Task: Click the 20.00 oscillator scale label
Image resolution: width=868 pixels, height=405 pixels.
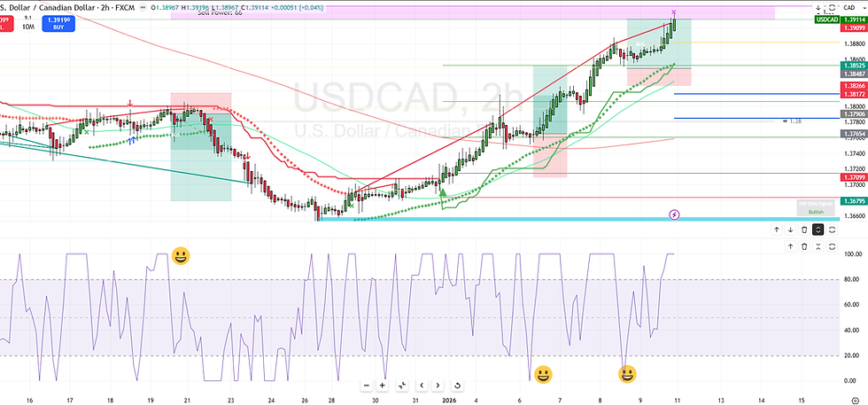Action: (851, 355)
